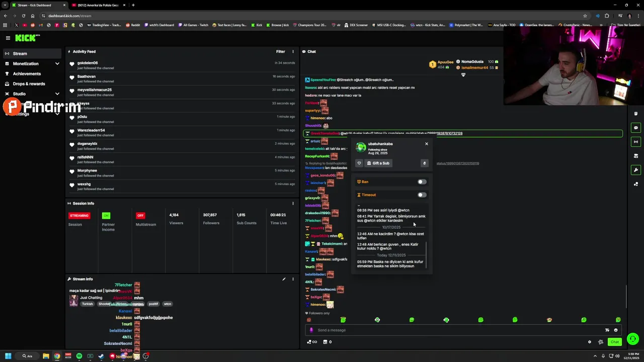This screenshot has width=644, height=362.
Task: Open the Windows Start menu
Action: coord(8,356)
